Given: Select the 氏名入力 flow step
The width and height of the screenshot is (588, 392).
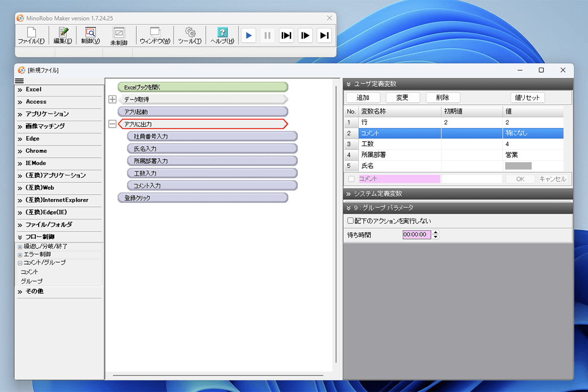Looking at the screenshot, I should pyautogui.click(x=212, y=148).
